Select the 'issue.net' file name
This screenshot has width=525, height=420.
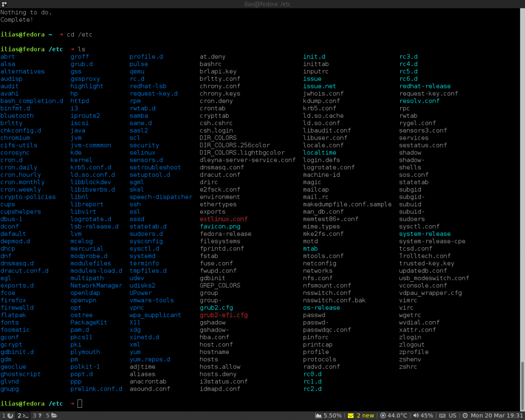pyautogui.click(x=320, y=86)
